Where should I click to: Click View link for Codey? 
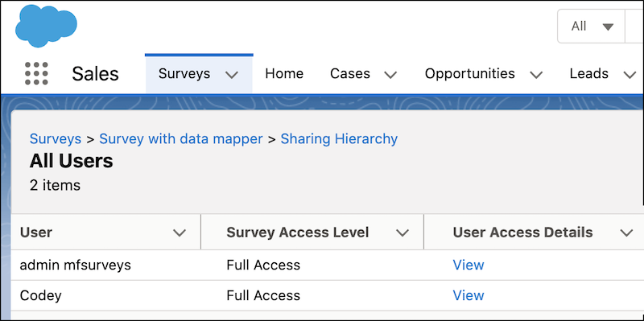469,295
